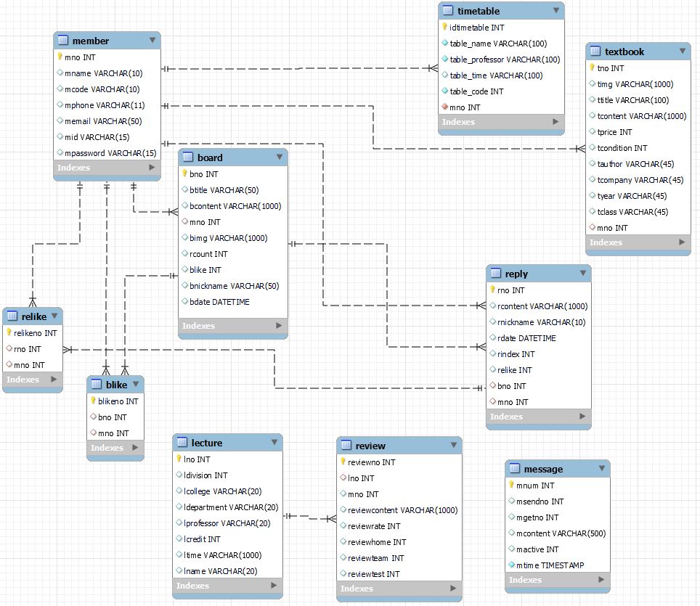Collapse the member table with its header arrow
The width and height of the screenshot is (700, 606).
point(152,40)
